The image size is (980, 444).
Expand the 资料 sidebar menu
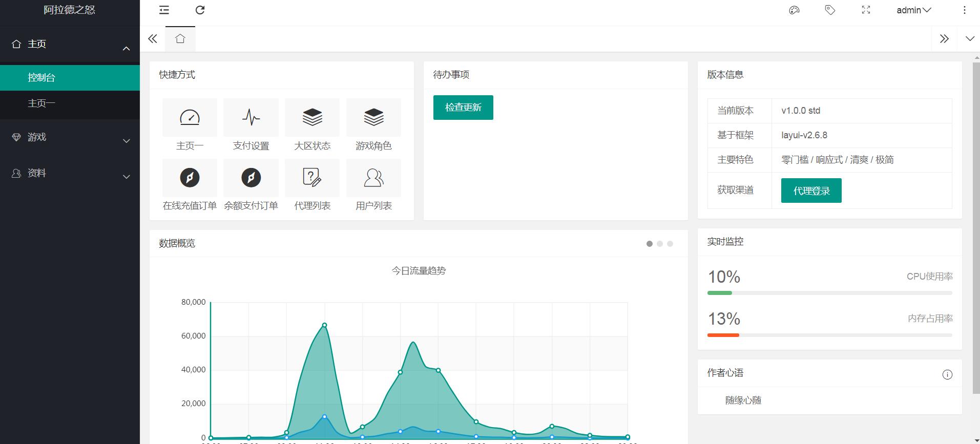click(x=70, y=173)
